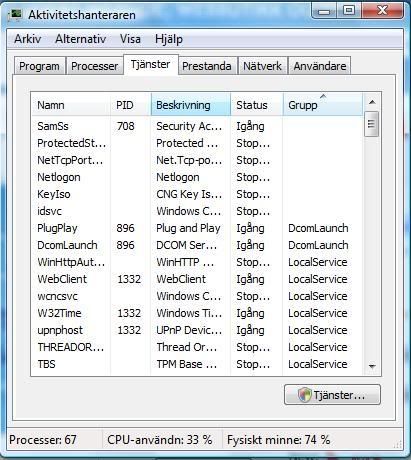Click the Aktivitetshanteraren title bar icon
This screenshot has width=411, height=460.
[x=15, y=15]
